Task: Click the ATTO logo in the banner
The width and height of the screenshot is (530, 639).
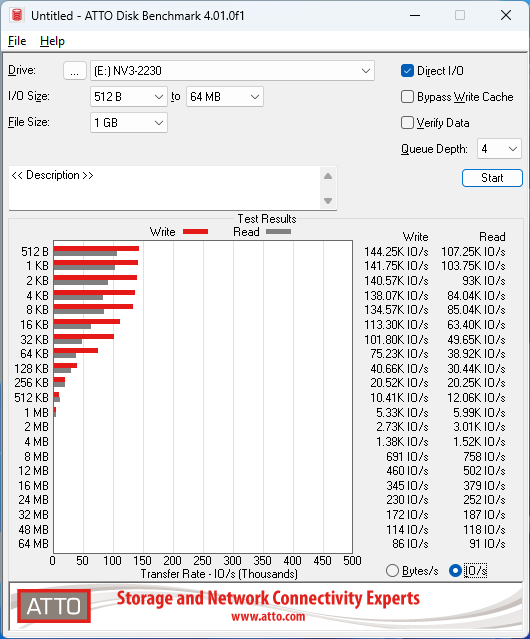Action: point(54,606)
